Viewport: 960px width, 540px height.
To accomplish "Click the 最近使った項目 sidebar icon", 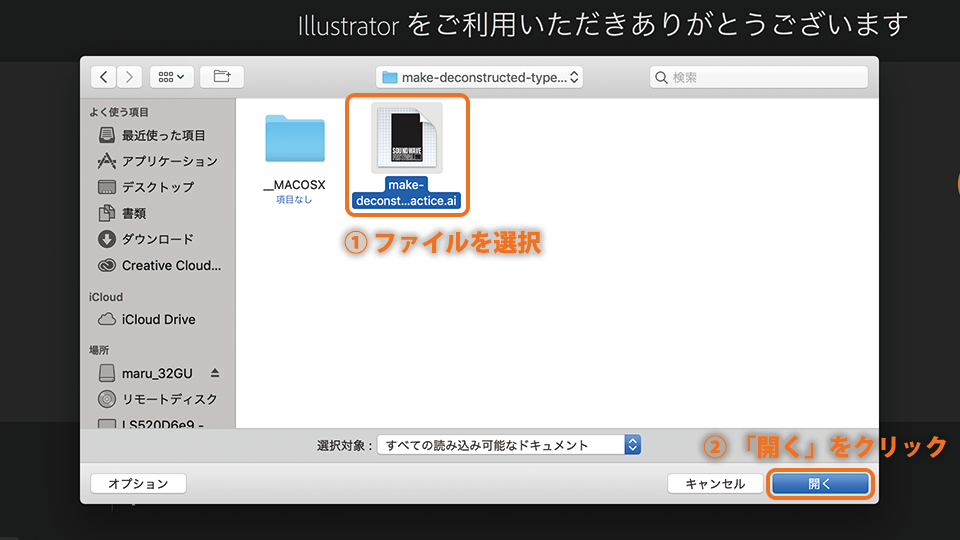I will (x=107, y=135).
